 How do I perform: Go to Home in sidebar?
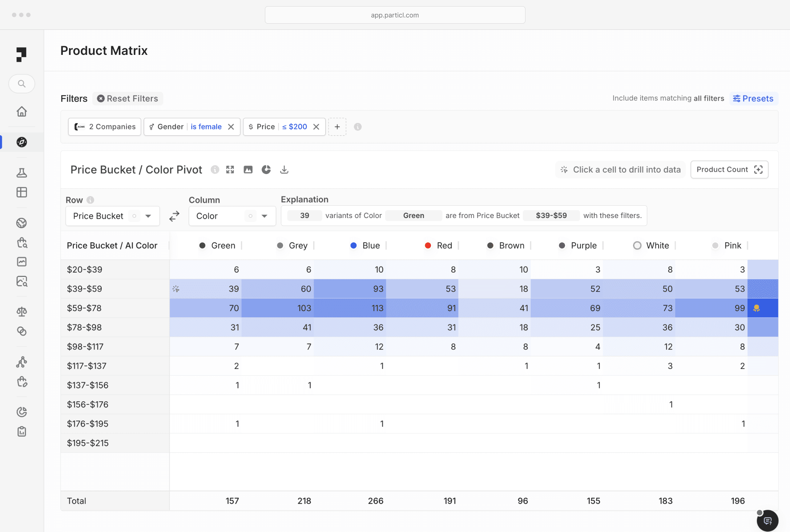click(x=22, y=112)
